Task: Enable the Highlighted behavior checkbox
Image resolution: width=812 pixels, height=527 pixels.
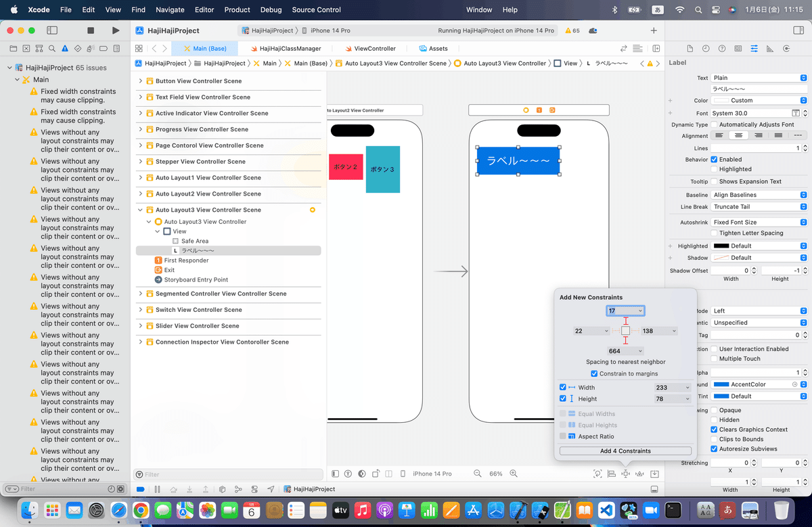Action: click(714, 169)
